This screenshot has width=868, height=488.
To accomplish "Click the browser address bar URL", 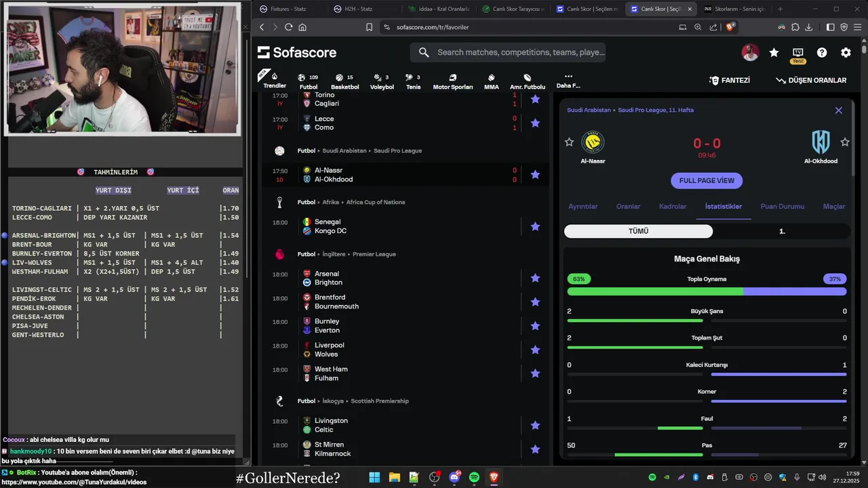I will coord(433,27).
